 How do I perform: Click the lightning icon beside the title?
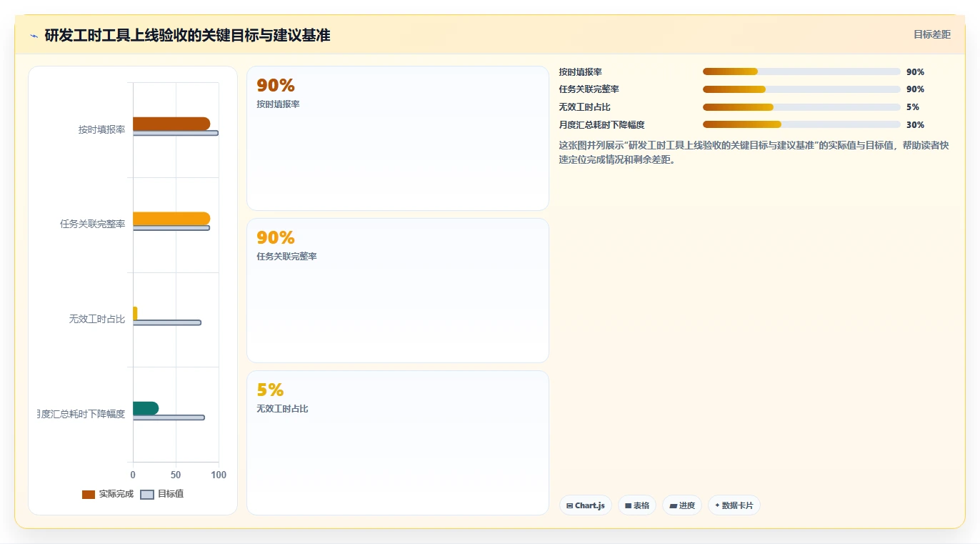pos(34,36)
